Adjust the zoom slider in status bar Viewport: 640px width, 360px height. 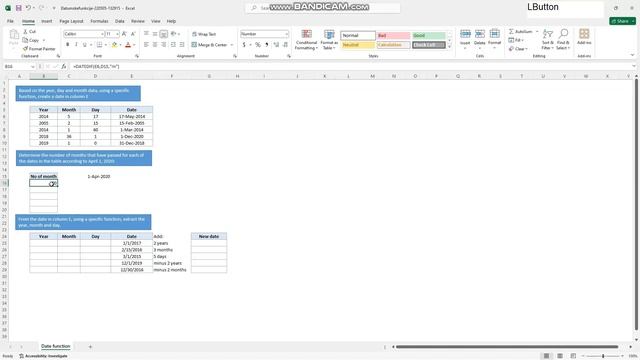pos(603,356)
